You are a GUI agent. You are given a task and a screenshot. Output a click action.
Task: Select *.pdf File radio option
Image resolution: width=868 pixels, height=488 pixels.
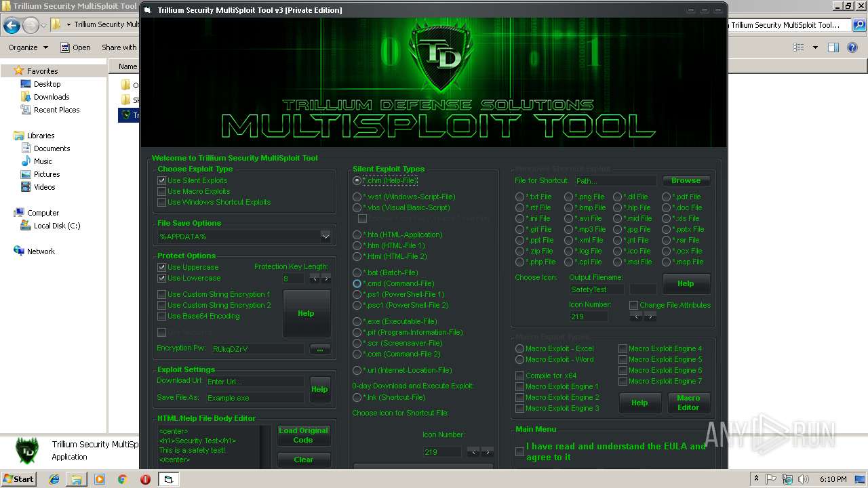pyautogui.click(x=666, y=197)
